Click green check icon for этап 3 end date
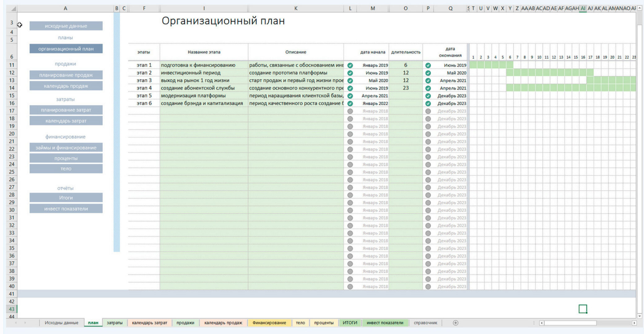This screenshot has width=644, height=334. [428, 81]
